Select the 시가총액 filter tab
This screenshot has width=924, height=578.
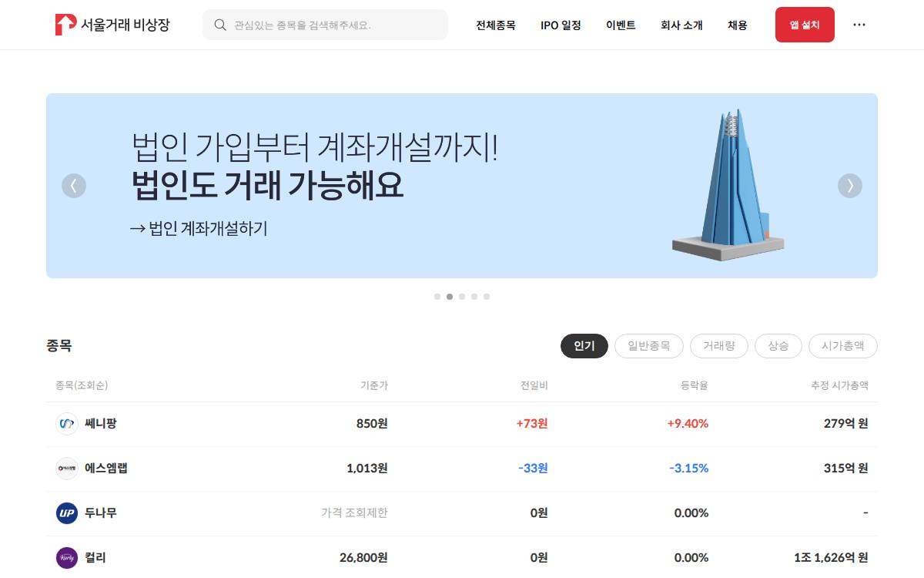click(843, 346)
